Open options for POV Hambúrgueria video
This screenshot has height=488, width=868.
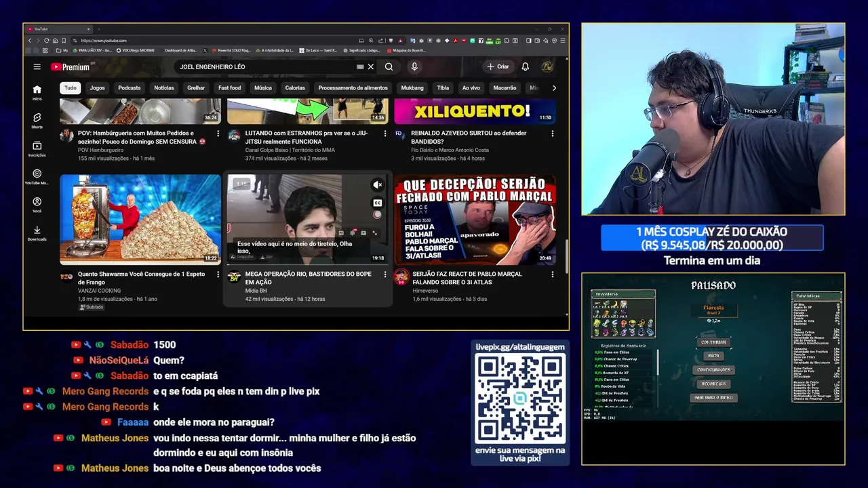tap(218, 134)
